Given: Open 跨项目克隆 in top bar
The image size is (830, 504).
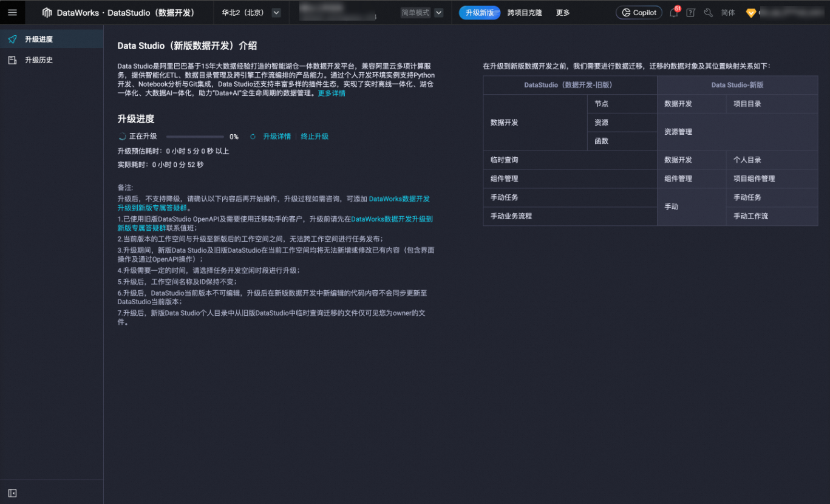Looking at the screenshot, I should pos(525,13).
